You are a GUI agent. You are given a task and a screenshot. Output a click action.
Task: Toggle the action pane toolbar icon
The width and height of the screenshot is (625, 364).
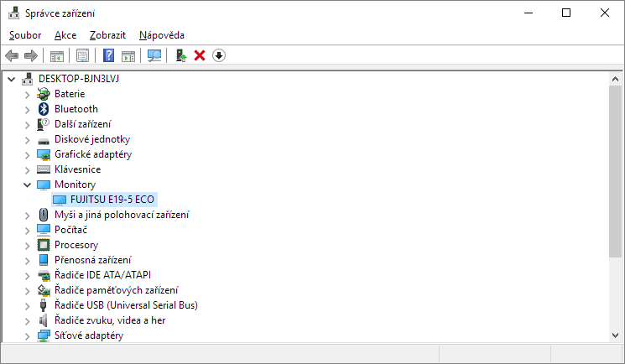[x=128, y=56]
